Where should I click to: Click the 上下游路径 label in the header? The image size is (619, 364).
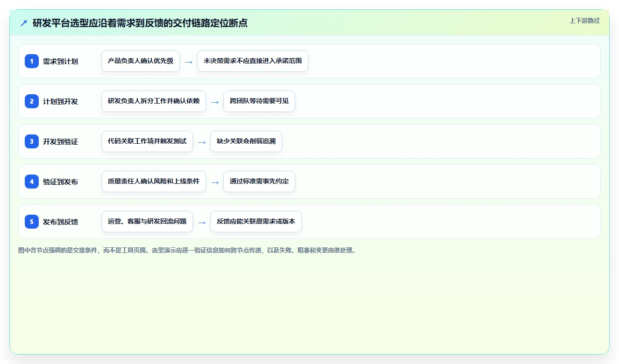click(584, 21)
